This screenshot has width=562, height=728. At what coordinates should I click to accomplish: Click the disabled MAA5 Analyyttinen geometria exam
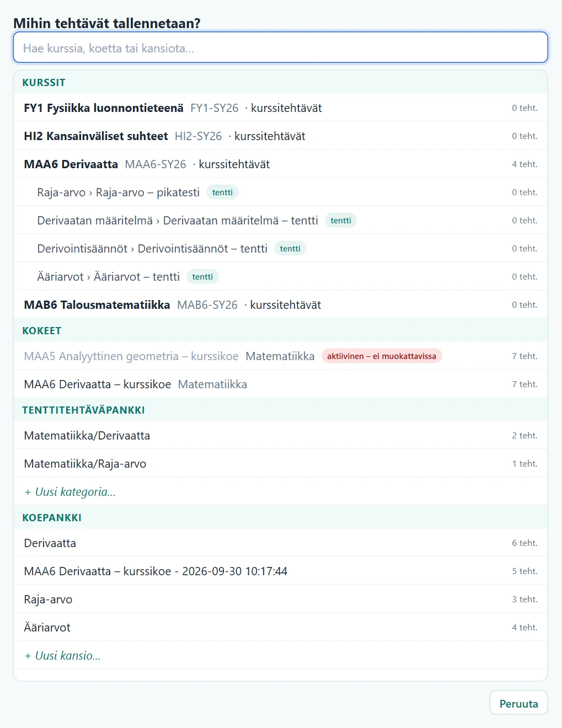pyautogui.click(x=280, y=356)
